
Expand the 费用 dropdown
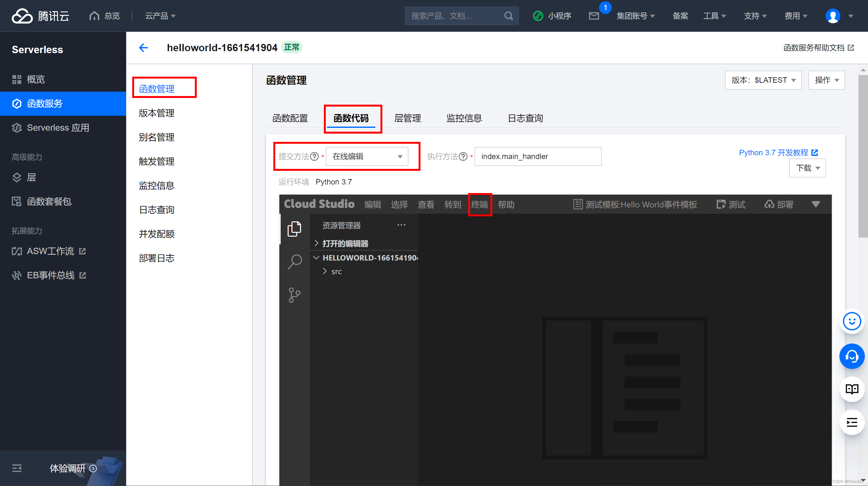click(x=796, y=16)
